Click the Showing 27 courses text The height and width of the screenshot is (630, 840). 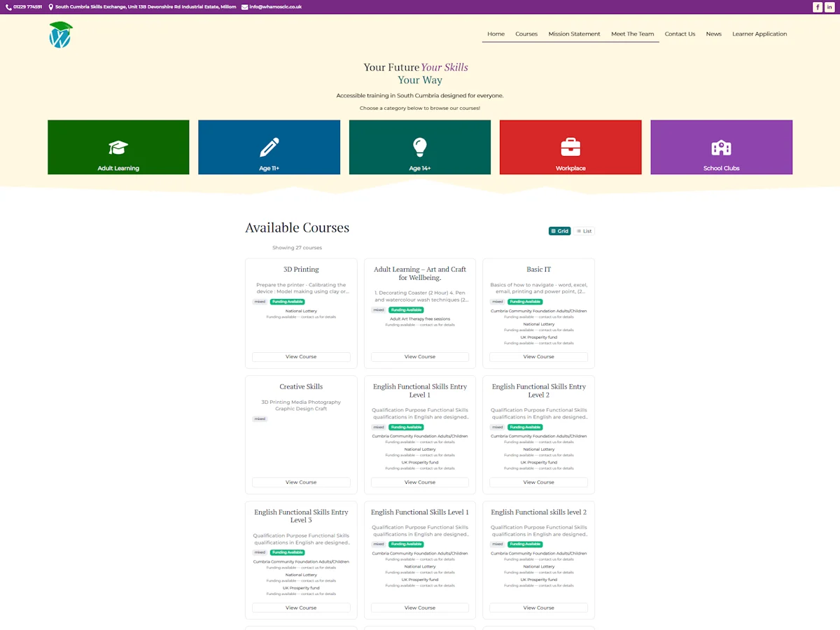tap(297, 248)
